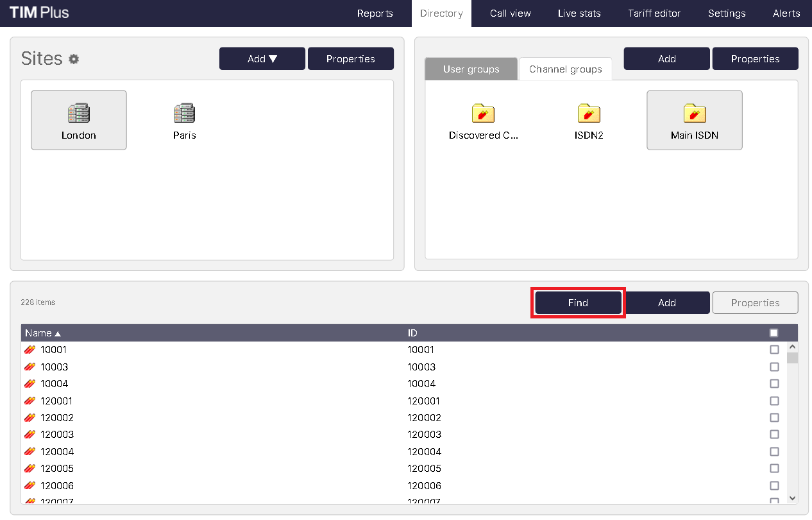Screen dimensions: 812x520
Task: Select the London site server icon
Action: click(x=79, y=114)
